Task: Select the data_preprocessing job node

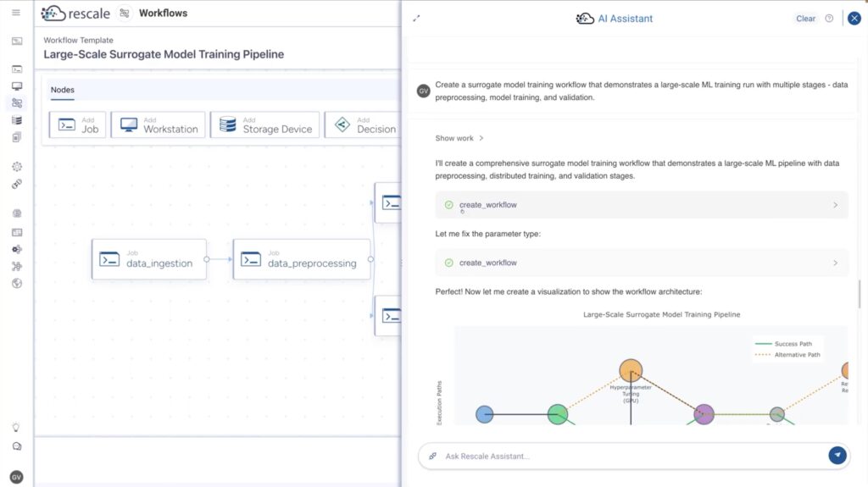Action: pos(302,259)
